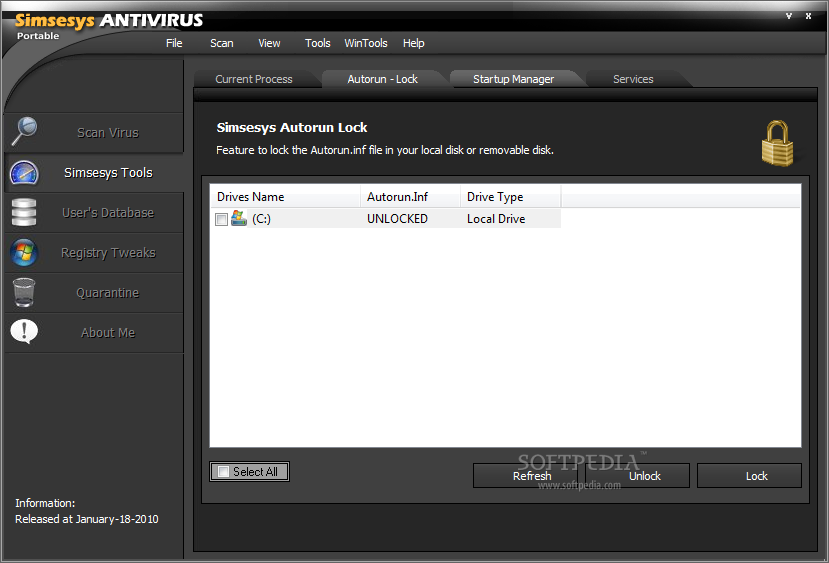Click the Registry Tweaks Windows logo icon
829x563 pixels.
24,253
